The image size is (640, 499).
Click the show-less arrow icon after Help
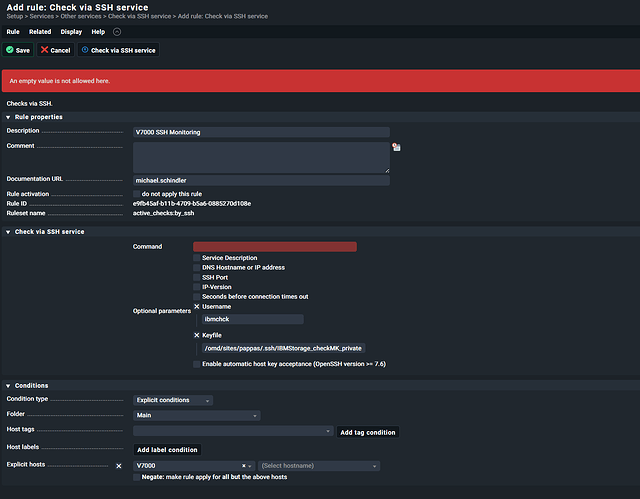tap(117, 32)
